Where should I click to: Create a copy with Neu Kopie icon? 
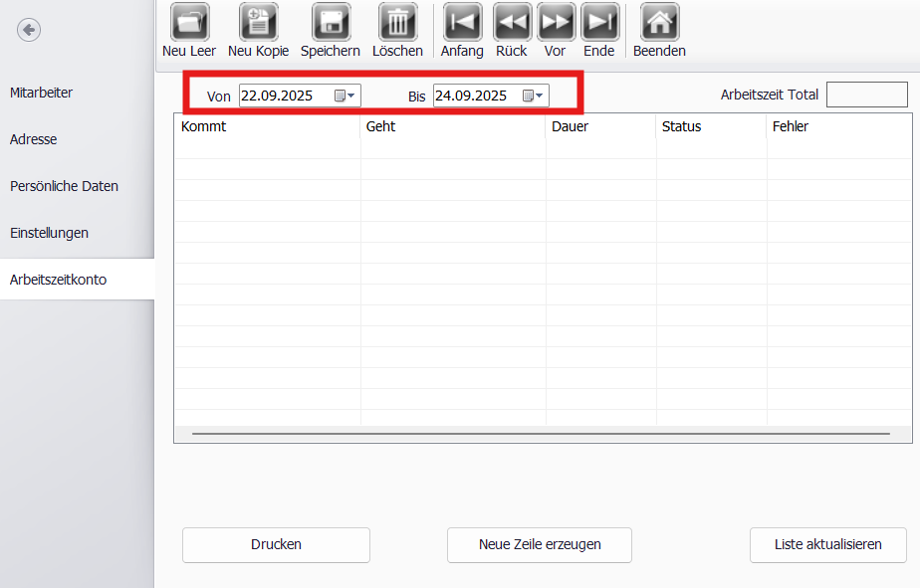259,22
